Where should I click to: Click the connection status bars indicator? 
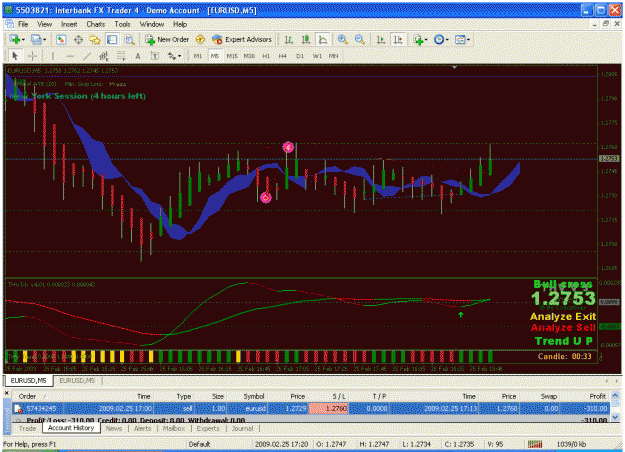[x=535, y=444]
